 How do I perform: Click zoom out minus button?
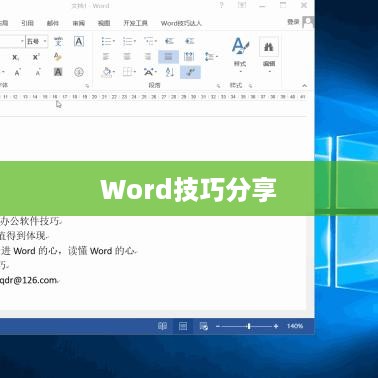tap(218, 326)
